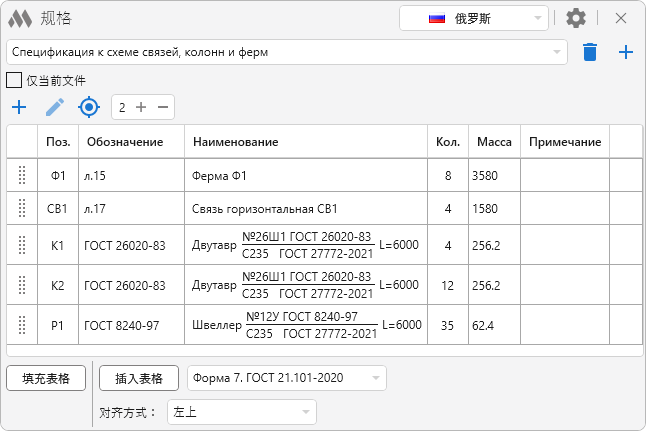Open the 左上 alignment dropdown
This screenshot has height=431, width=646.
241,412
